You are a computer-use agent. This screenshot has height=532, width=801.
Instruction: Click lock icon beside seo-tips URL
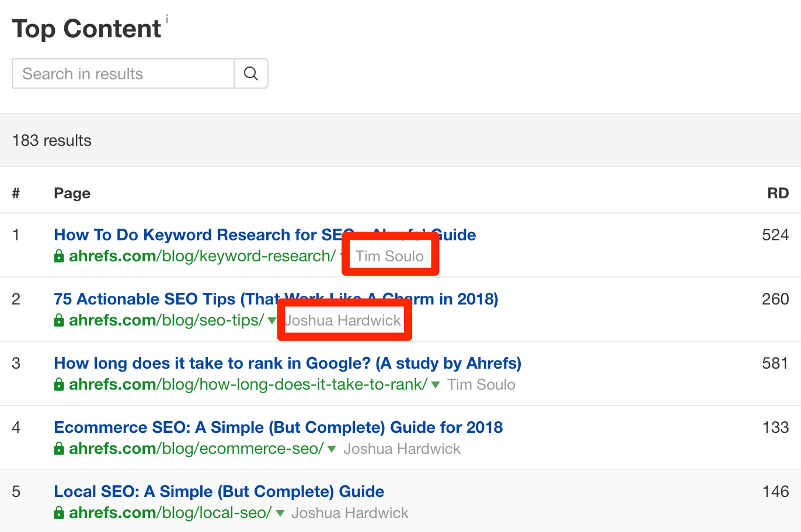[59, 320]
